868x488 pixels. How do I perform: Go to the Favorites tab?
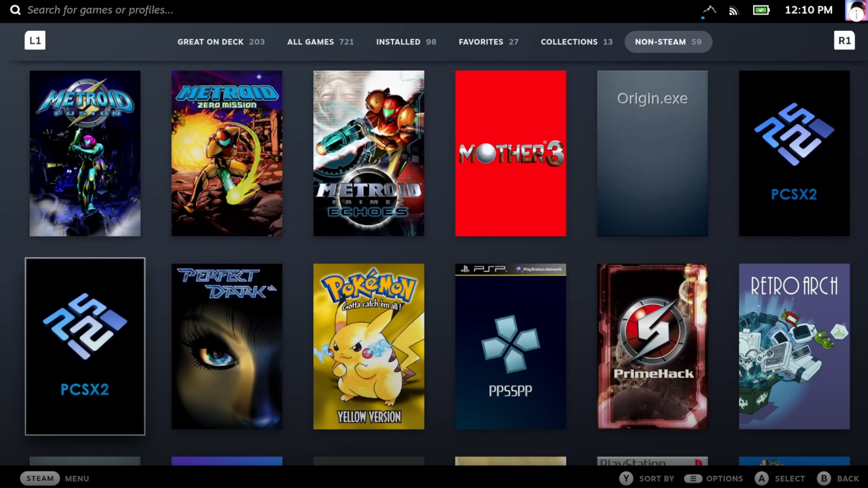[488, 42]
